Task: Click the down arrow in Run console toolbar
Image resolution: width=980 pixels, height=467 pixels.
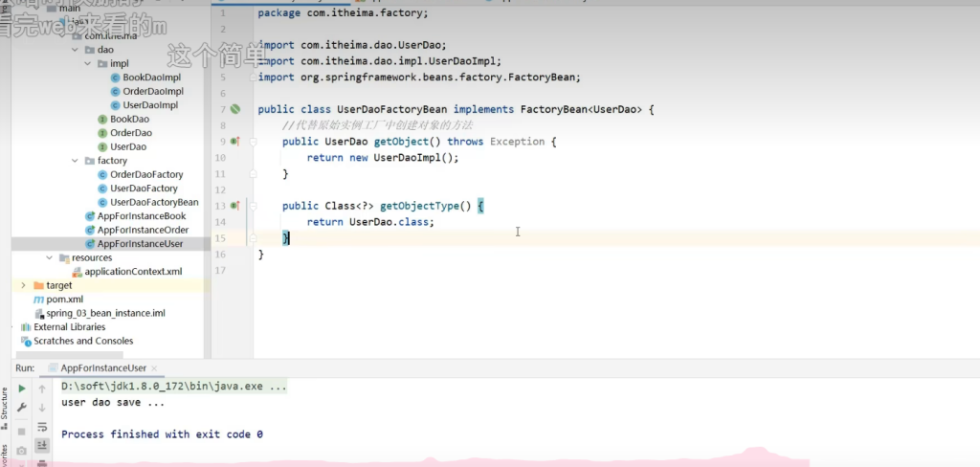Action: 42,408
